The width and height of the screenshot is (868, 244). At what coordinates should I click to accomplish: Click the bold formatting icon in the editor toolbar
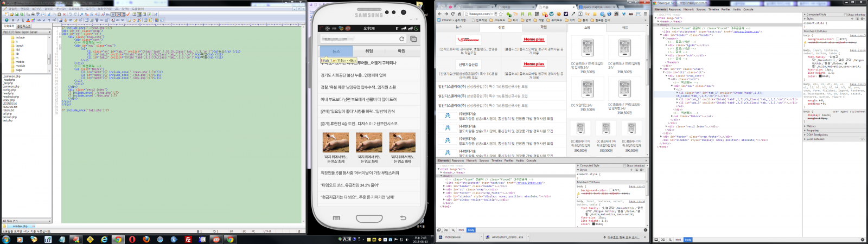[x=12, y=20]
